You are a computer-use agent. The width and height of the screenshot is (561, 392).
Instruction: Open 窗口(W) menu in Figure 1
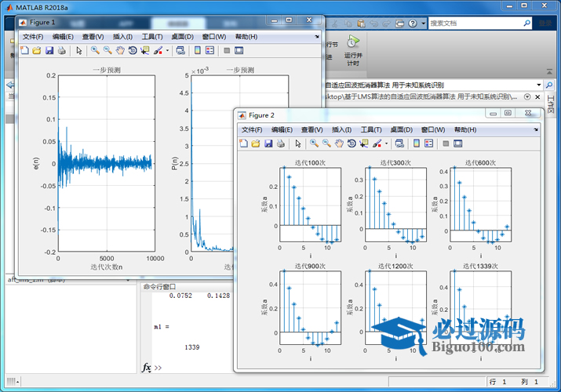point(214,37)
